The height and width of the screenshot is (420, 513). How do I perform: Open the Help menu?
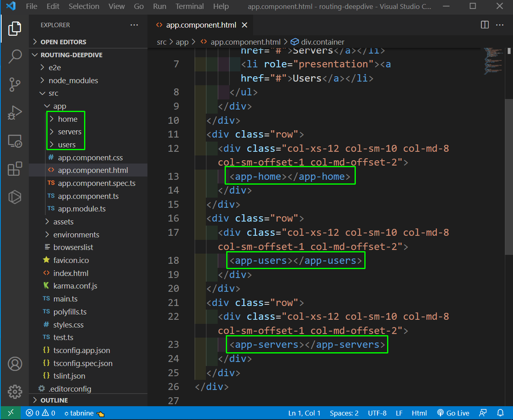point(221,6)
